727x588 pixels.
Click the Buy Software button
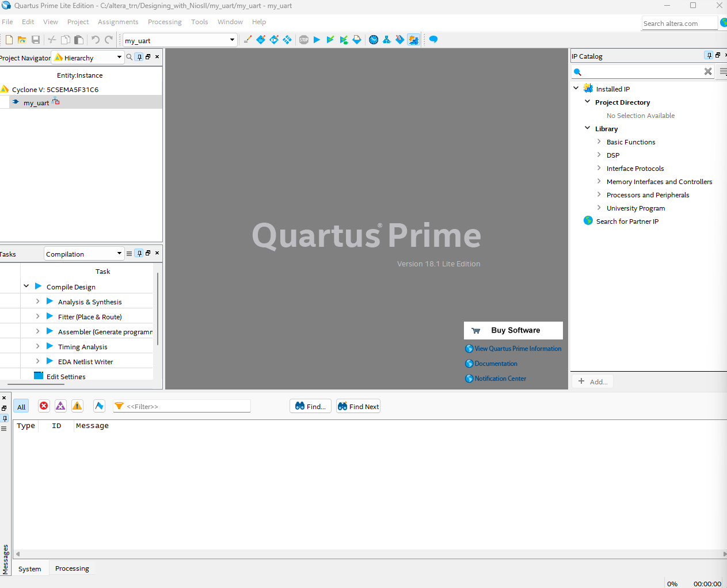coord(513,330)
